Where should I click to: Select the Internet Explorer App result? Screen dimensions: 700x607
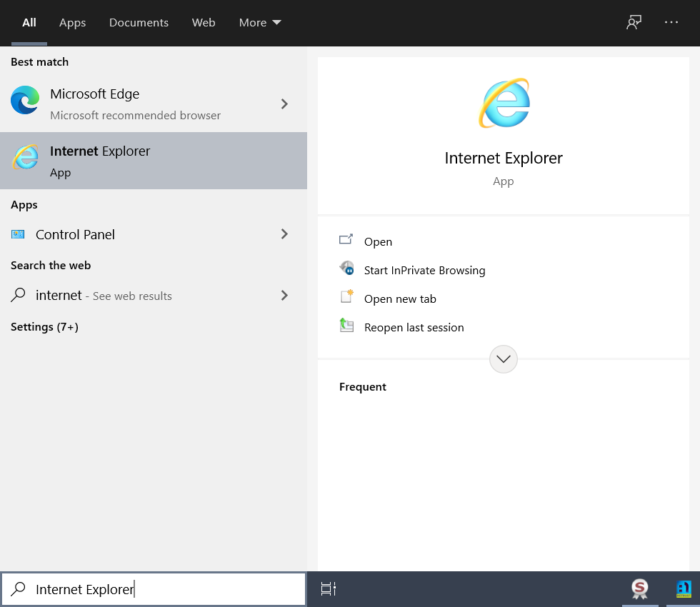click(154, 161)
